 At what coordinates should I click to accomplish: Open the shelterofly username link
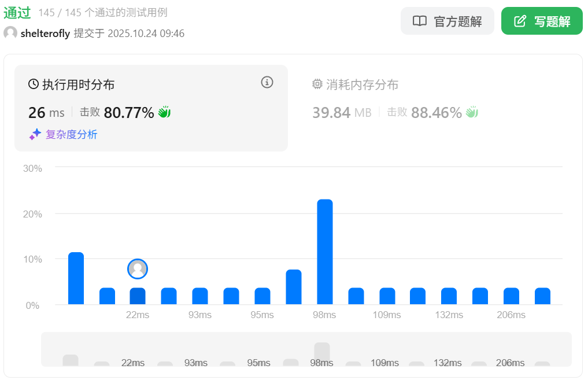click(x=45, y=34)
